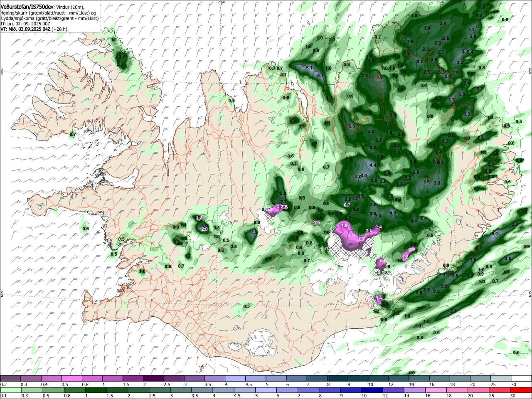Click the '5.1' precipitation value on the map
Screen dimensions: 532x399
(309, 68)
